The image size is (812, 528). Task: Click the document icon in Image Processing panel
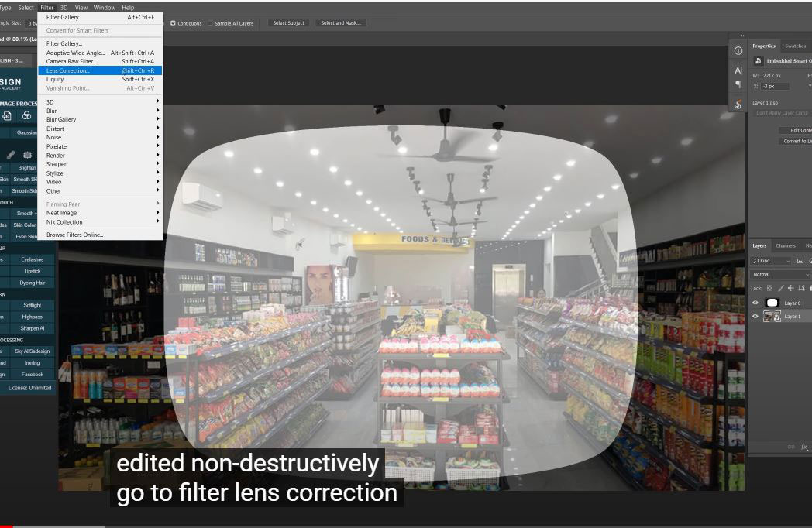(x=7, y=115)
